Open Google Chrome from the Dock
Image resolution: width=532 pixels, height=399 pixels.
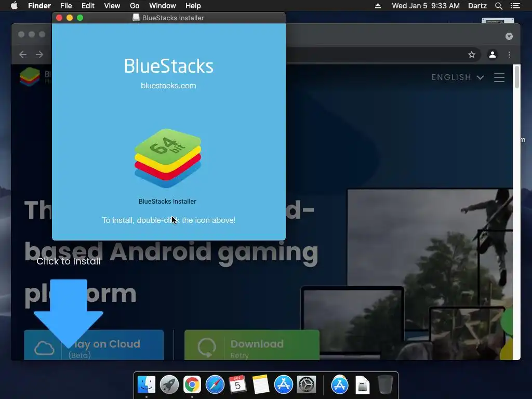click(192, 385)
